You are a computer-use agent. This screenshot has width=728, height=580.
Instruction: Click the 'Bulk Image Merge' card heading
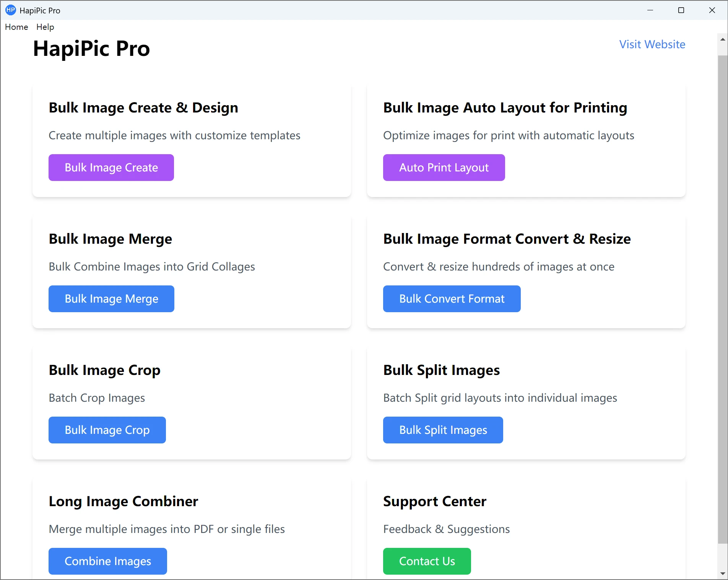pyautogui.click(x=110, y=239)
